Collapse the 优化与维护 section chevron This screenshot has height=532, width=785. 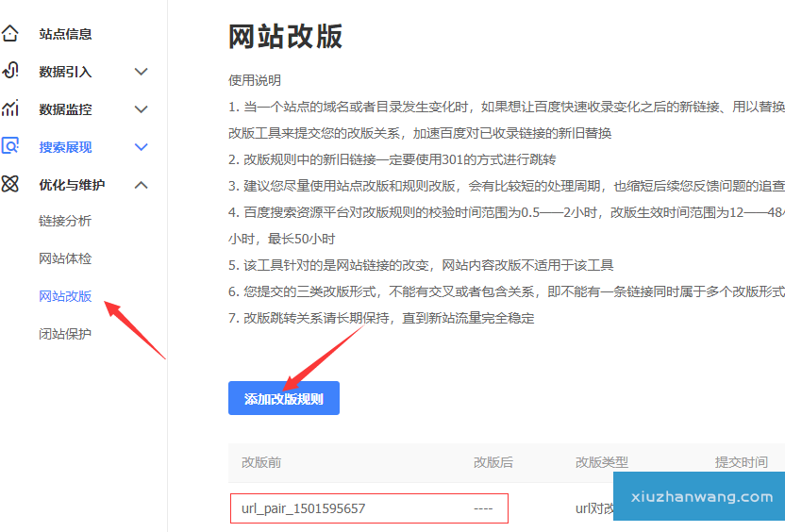(142, 185)
